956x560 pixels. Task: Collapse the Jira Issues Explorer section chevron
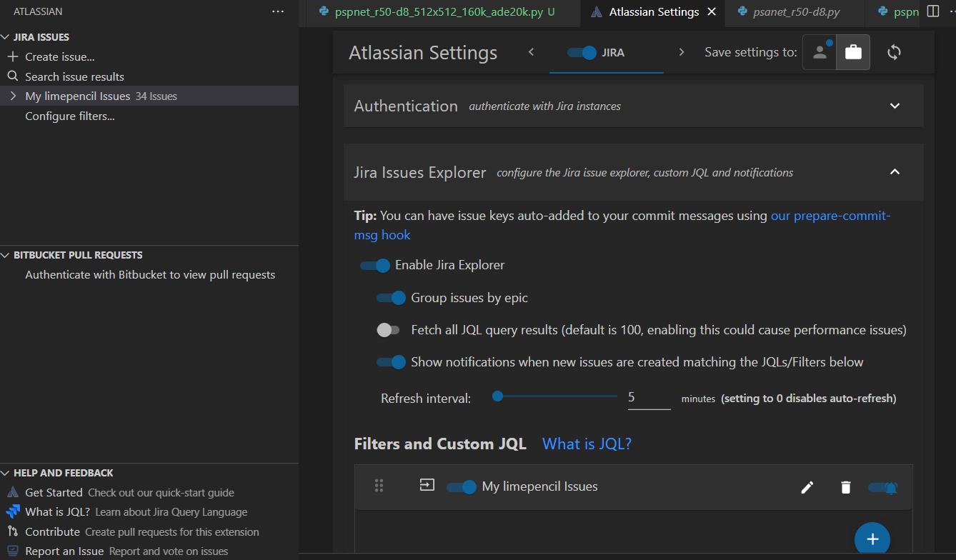(895, 171)
